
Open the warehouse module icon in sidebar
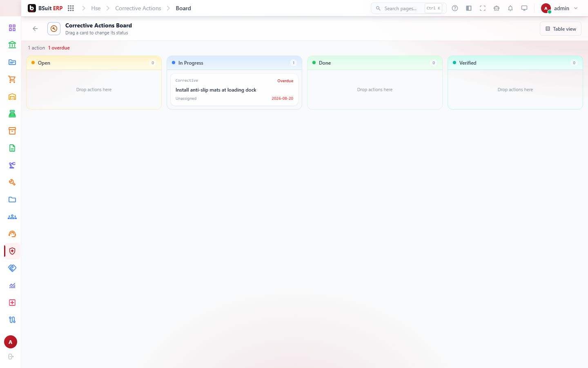pyautogui.click(x=12, y=96)
